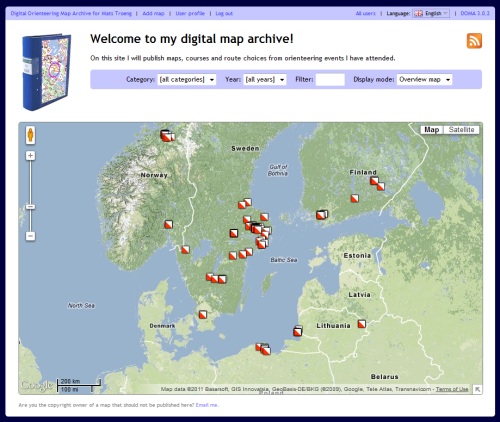Open the User profile link

click(x=190, y=13)
